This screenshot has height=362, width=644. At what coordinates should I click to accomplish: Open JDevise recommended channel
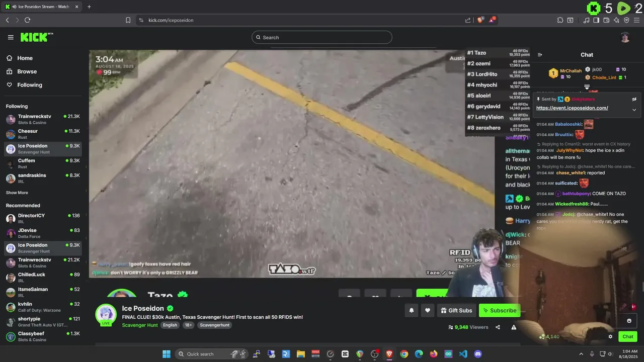[x=43, y=233]
